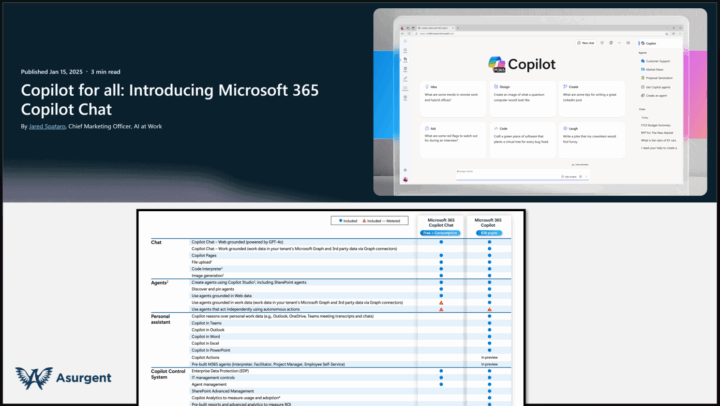Select the Customer Support agent
The height and width of the screenshot is (406, 720).
click(655, 61)
